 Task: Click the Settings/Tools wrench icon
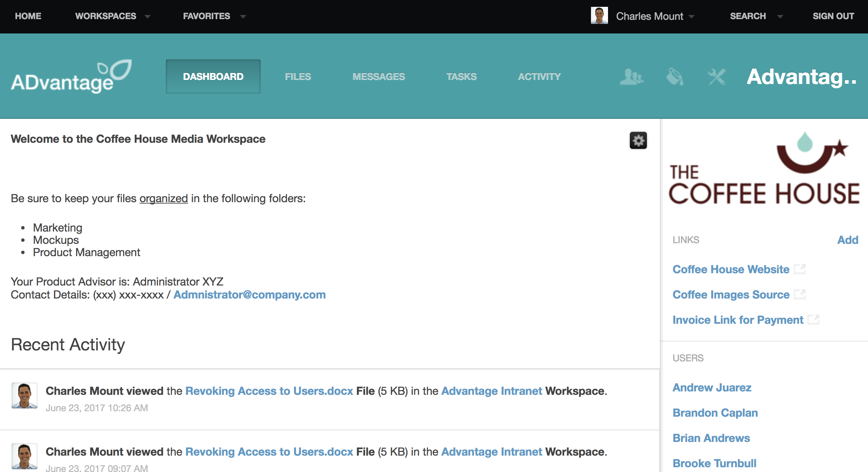coord(717,76)
